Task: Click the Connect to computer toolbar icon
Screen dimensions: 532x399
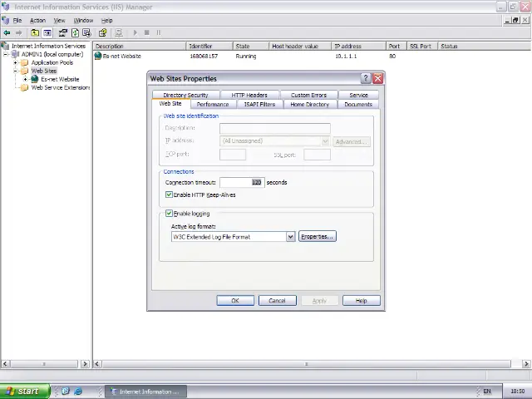Action: [x=118, y=33]
